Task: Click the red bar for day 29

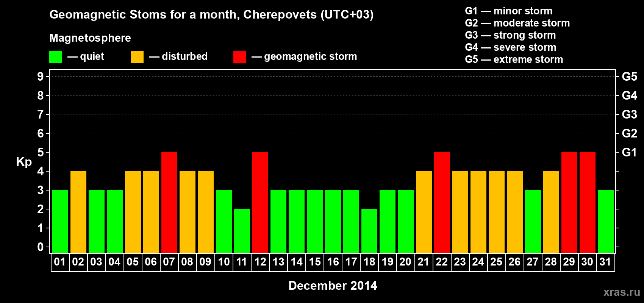Action: [569, 202]
